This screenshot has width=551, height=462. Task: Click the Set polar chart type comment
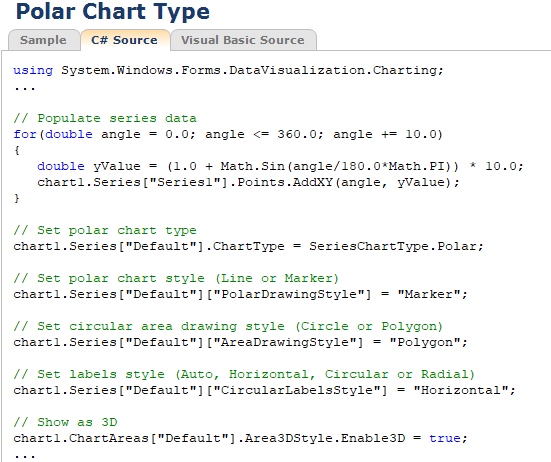click(105, 230)
